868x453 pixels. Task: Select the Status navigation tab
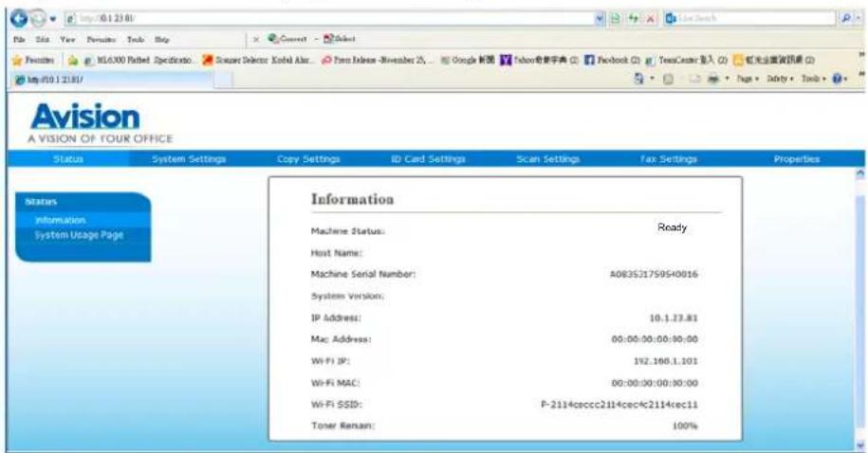(x=68, y=159)
